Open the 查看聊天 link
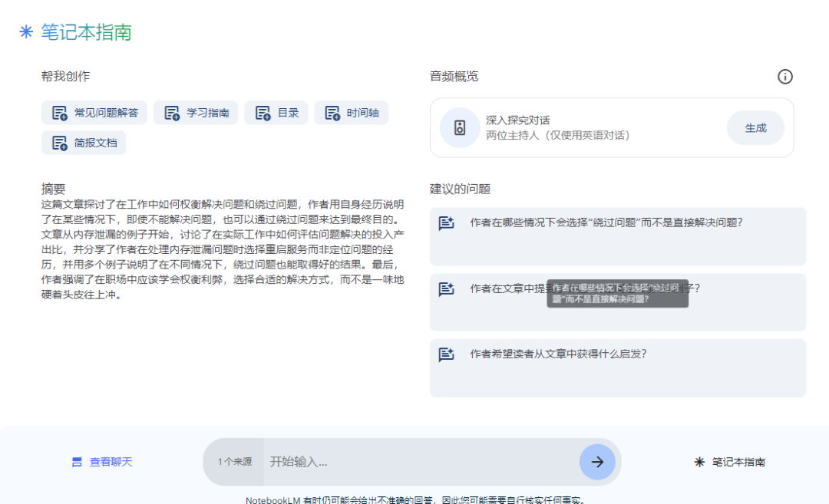The image size is (829, 504). point(103,463)
